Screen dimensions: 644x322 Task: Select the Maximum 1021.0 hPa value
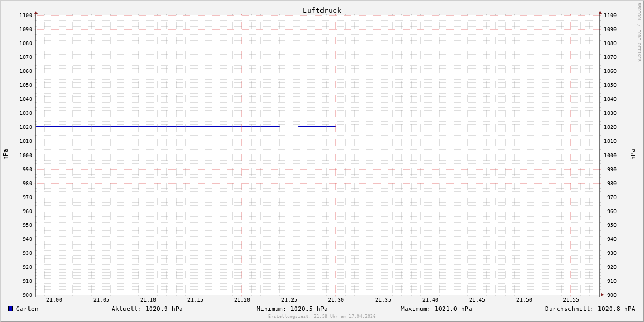point(436,309)
